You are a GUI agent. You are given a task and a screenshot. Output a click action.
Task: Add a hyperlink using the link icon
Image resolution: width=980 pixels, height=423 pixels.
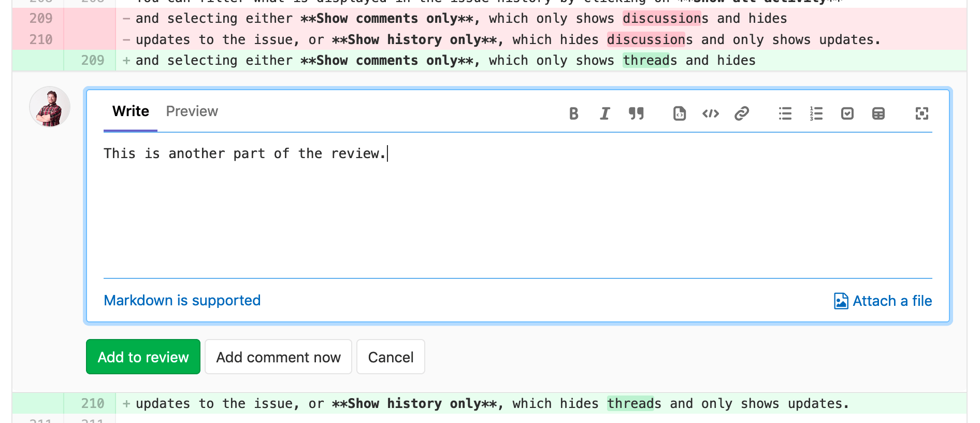pyautogui.click(x=742, y=114)
